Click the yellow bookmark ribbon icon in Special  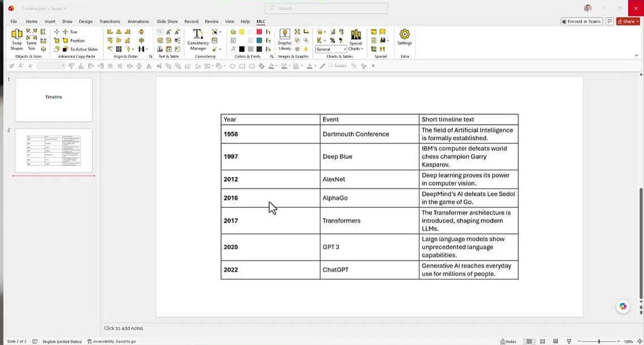(x=383, y=32)
